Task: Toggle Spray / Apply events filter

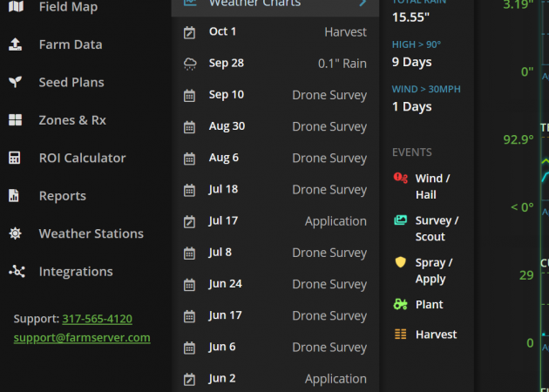Action: [424, 270]
